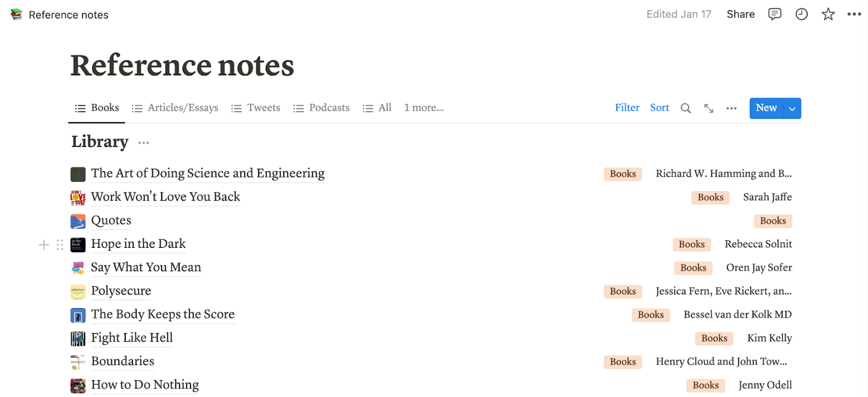
Task: Favorite this page using the star icon
Action: point(827,14)
